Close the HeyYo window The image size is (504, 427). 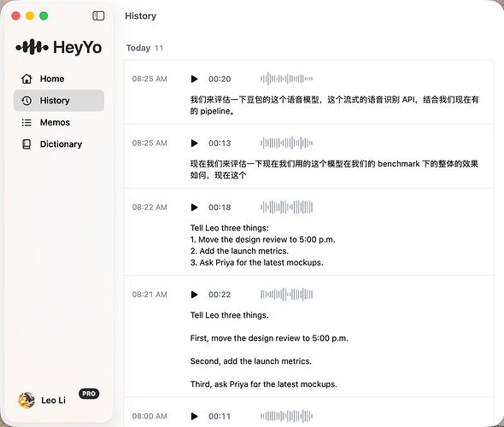15,15
